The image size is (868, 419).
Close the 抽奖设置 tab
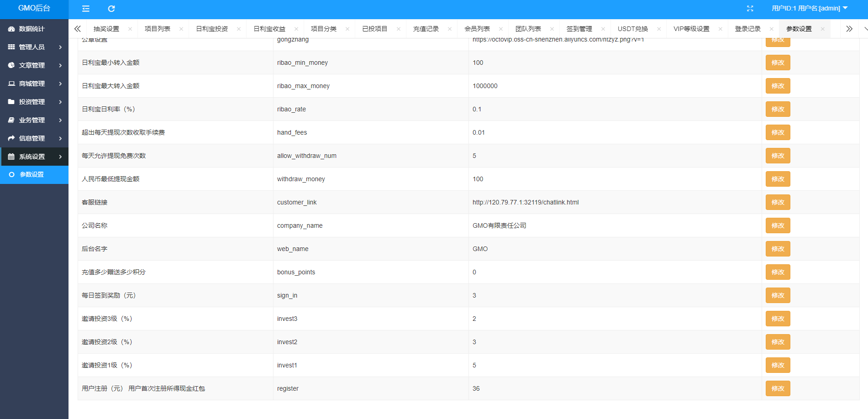coord(131,28)
